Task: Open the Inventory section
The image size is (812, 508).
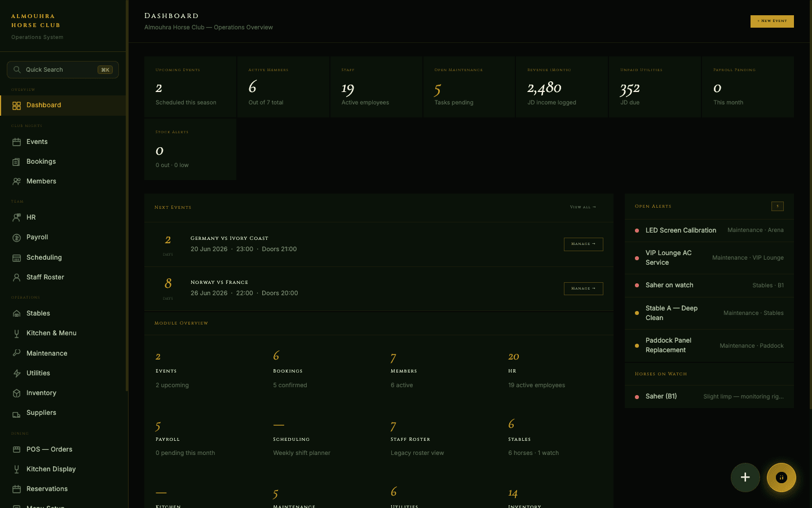Action: tap(63, 393)
